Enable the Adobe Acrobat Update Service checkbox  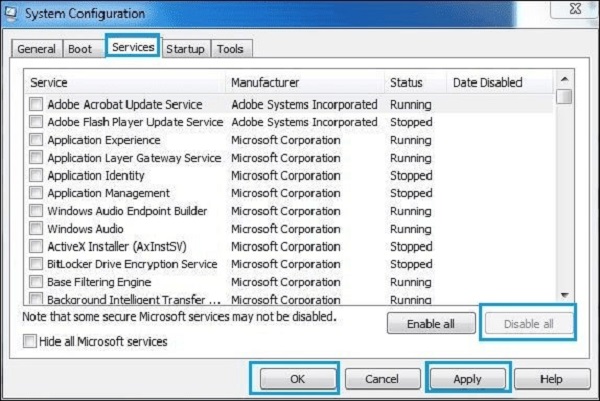coord(37,104)
